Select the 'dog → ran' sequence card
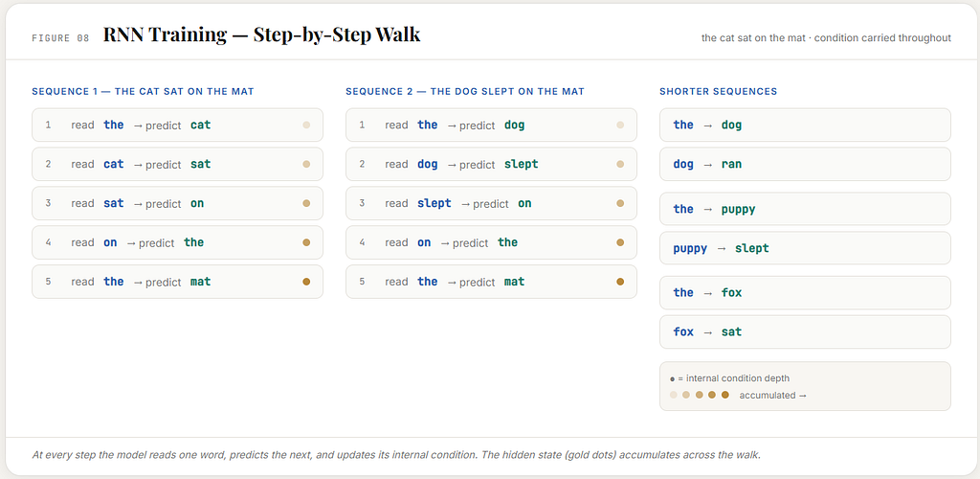The width and height of the screenshot is (980, 479). [x=805, y=164]
